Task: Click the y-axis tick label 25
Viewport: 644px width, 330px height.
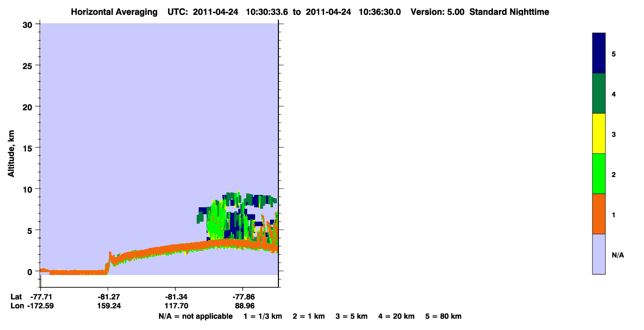Action: coord(29,65)
